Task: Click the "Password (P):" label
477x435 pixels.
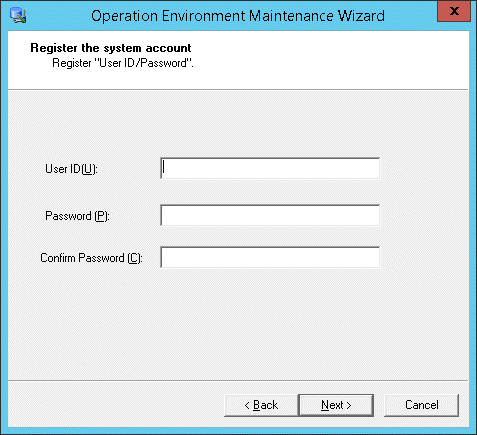Action: pos(77,216)
